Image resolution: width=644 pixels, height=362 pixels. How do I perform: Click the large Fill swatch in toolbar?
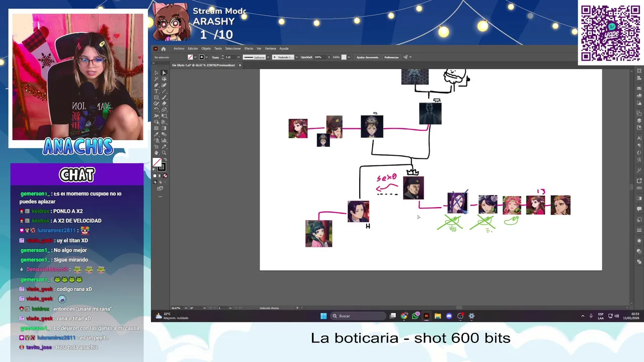coord(157,162)
